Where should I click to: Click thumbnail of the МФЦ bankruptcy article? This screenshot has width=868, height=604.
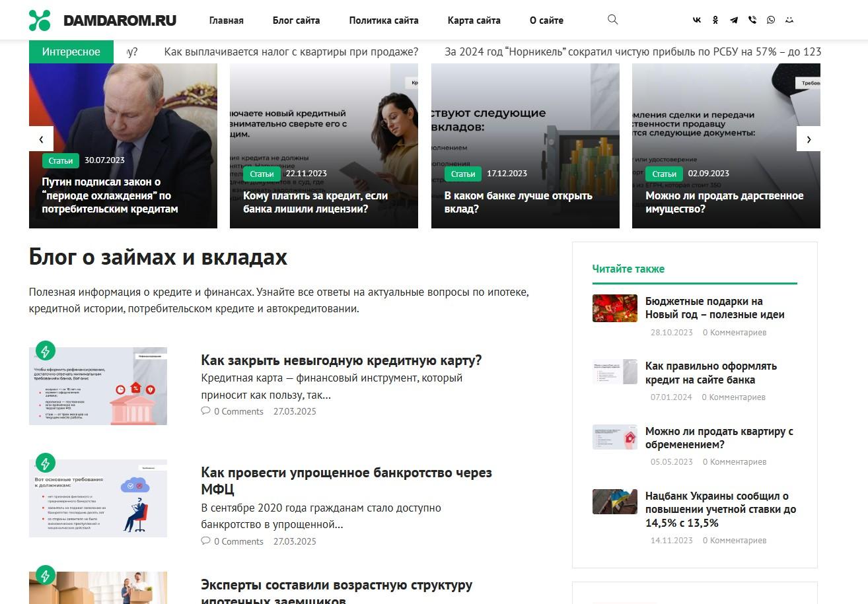point(98,498)
